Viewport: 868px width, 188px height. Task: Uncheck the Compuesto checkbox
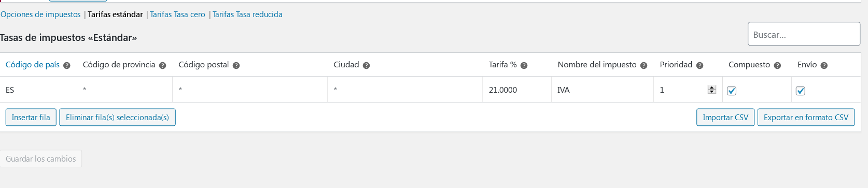click(732, 91)
